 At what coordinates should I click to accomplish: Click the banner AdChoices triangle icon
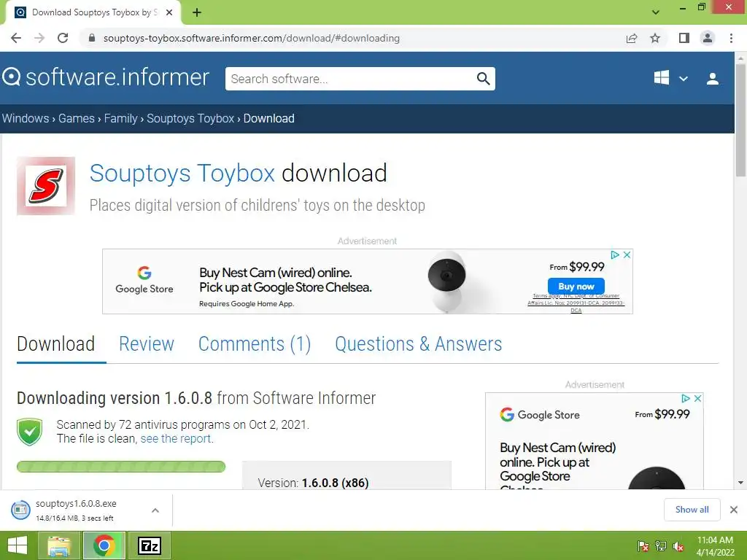coord(615,254)
